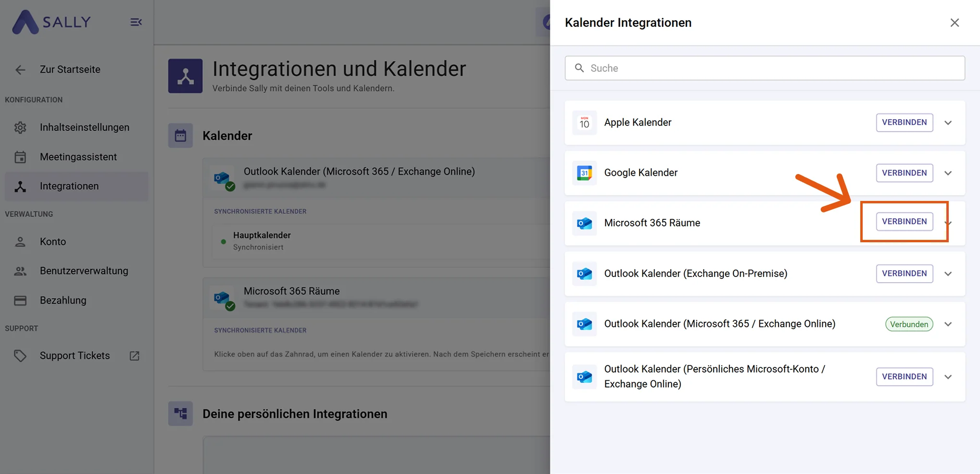
Task: Click the Support Tickets tag icon
Action: click(x=20, y=356)
